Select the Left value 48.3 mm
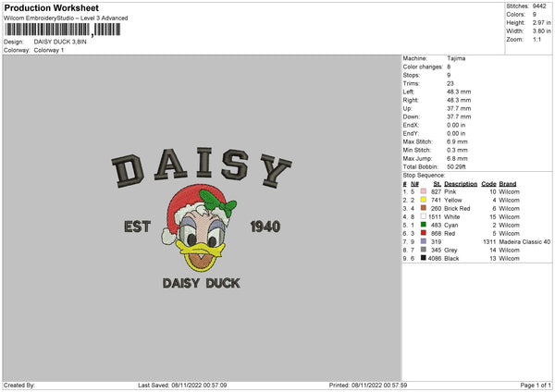The height and width of the screenshot is (392, 555). pyautogui.click(x=459, y=92)
